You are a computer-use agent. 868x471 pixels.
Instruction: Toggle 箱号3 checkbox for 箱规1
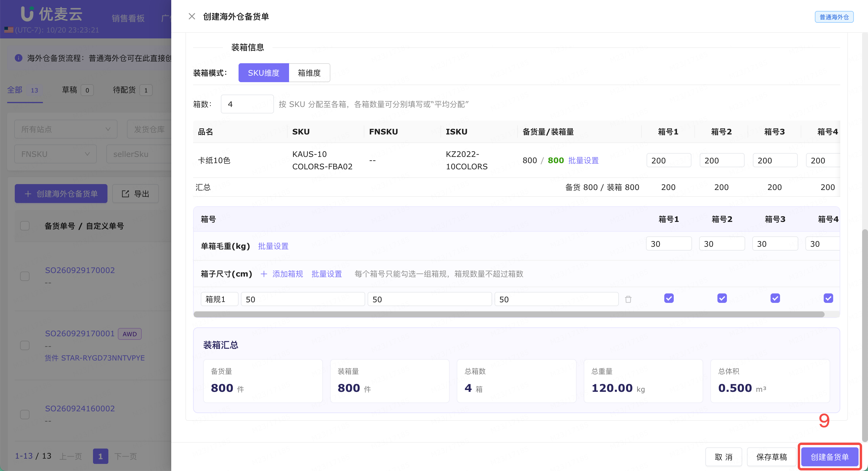(x=775, y=298)
